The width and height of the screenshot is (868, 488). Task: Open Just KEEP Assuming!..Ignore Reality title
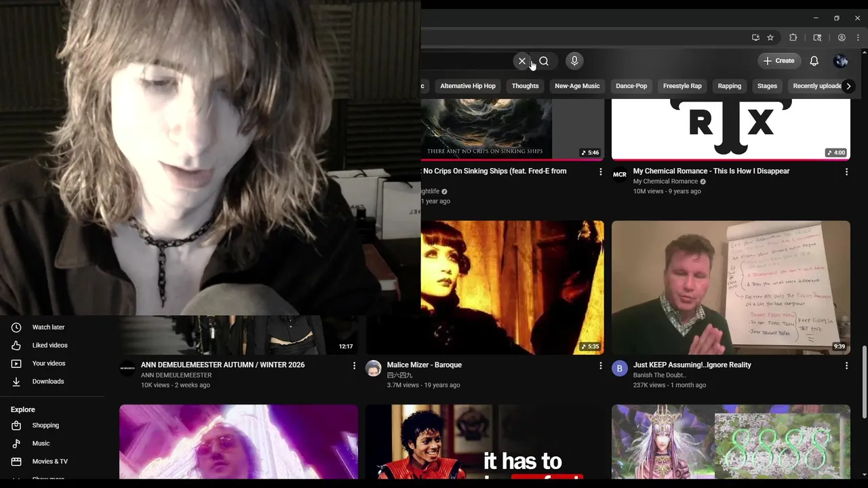click(x=692, y=365)
